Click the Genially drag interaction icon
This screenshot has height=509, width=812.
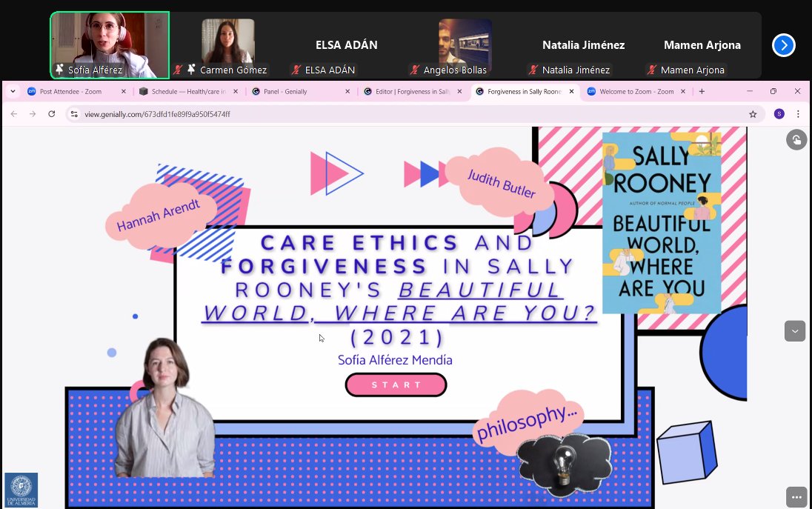(796, 139)
